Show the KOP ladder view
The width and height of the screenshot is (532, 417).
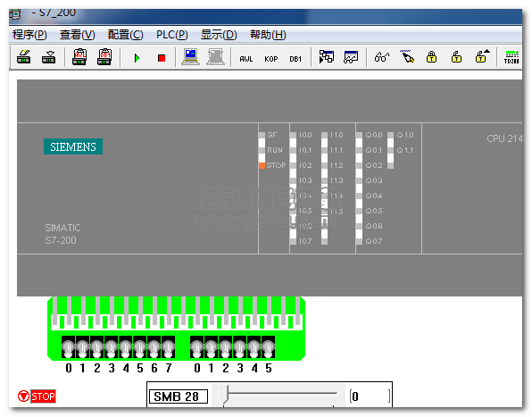[271, 59]
